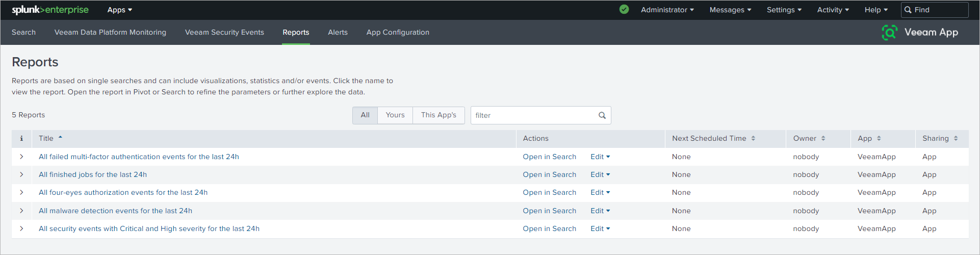Screen dimensions: 980x255
Task: Open the Alerts navigation tab
Action: (x=338, y=32)
